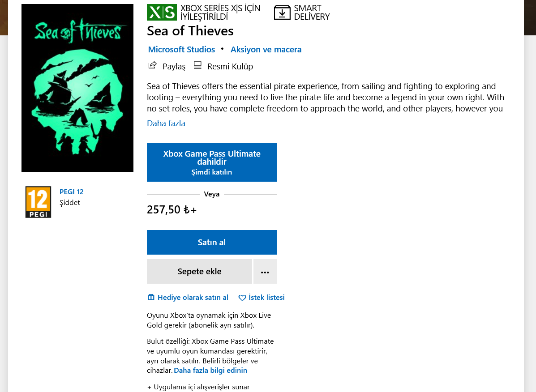Click the heart icon for İstek listesi
Image resolution: width=536 pixels, height=392 pixels.
click(x=242, y=298)
